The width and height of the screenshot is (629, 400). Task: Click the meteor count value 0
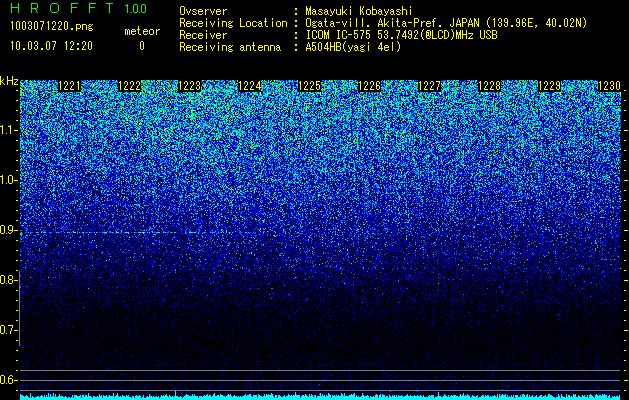pyautogui.click(x=142, y=46)
